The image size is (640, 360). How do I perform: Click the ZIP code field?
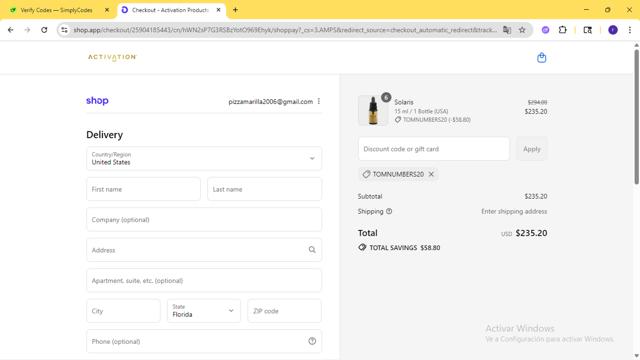click(x=284, y=311)
